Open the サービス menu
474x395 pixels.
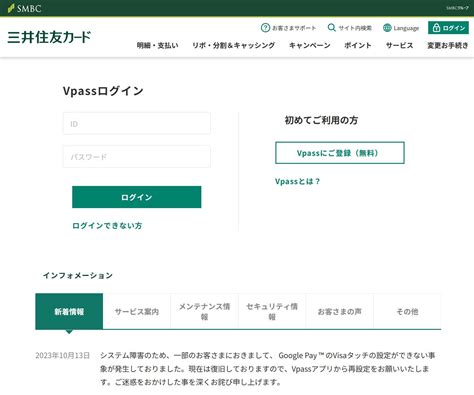tap(399, 45)
